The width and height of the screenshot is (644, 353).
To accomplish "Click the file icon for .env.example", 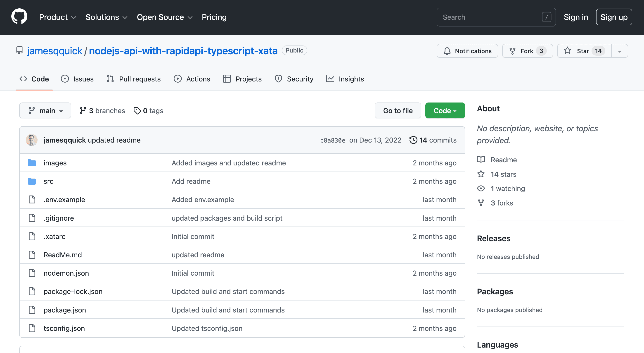I will point(32,200).
